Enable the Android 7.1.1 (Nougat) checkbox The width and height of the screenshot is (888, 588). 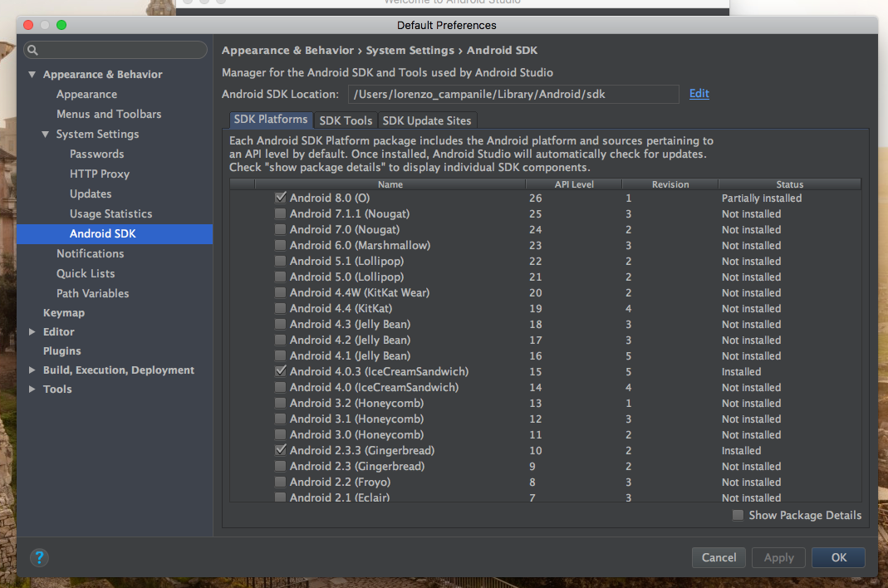[x=280, y=213]
